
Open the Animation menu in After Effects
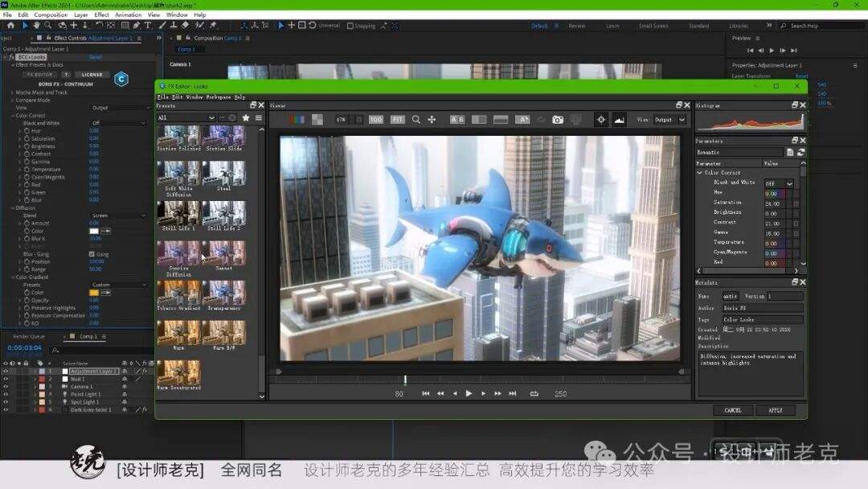(128, 15)
